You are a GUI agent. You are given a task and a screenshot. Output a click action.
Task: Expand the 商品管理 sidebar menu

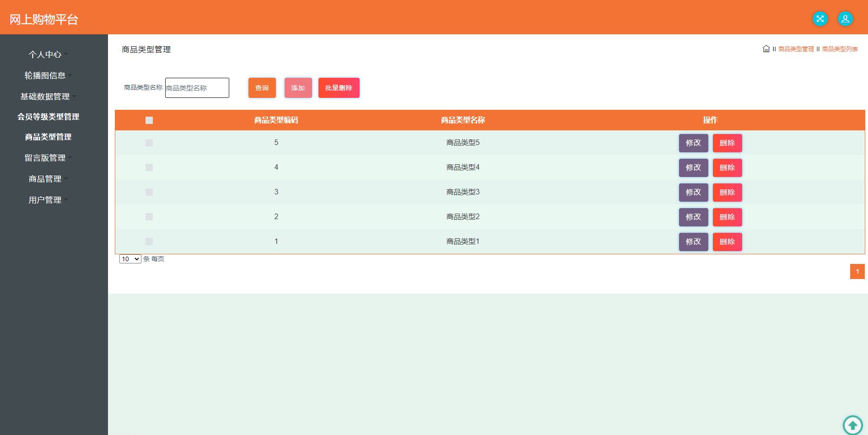click(x=48, y=179)
